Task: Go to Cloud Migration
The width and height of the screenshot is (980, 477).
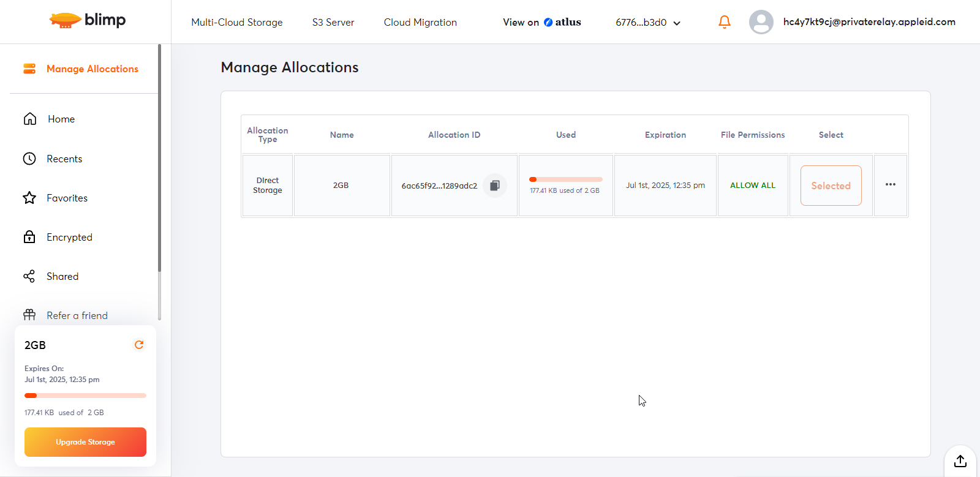Action: (x=420, y=22)
